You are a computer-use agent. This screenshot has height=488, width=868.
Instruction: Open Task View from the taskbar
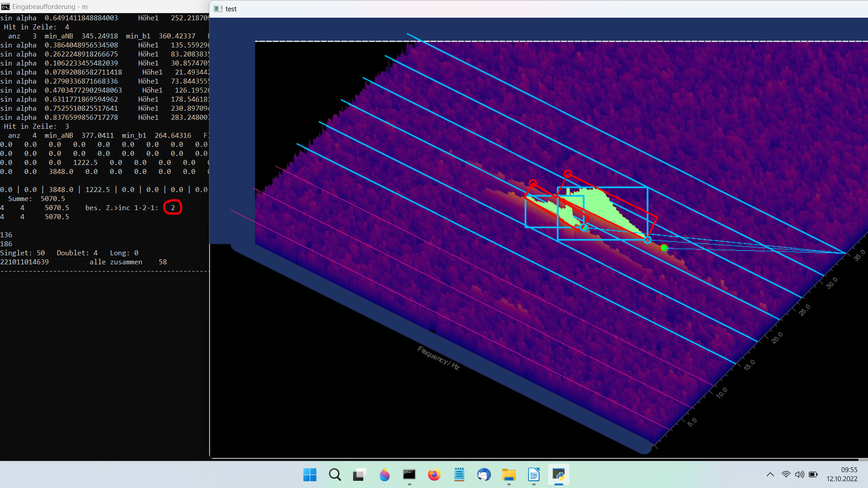click(x=359, y=475)
